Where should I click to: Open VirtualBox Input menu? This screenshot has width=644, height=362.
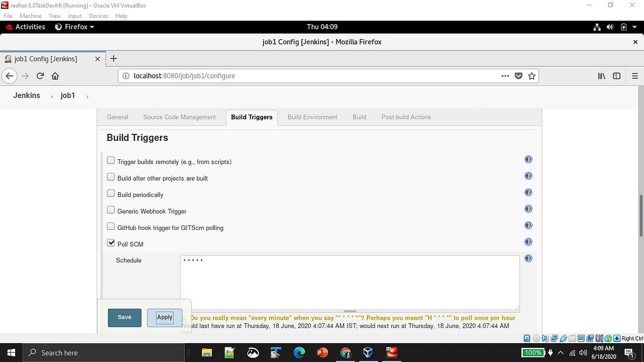pos(75,16)
